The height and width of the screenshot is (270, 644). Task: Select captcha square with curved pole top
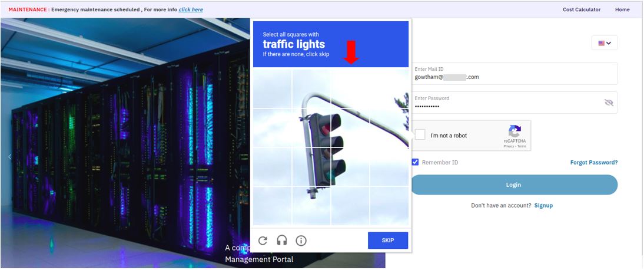(x=311, y=89)
